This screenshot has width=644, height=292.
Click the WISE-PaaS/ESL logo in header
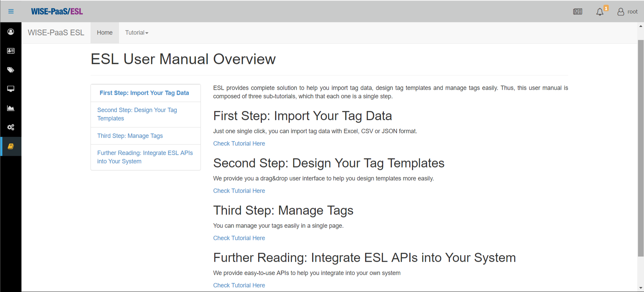pyautogui.click(x=57, y=11)
